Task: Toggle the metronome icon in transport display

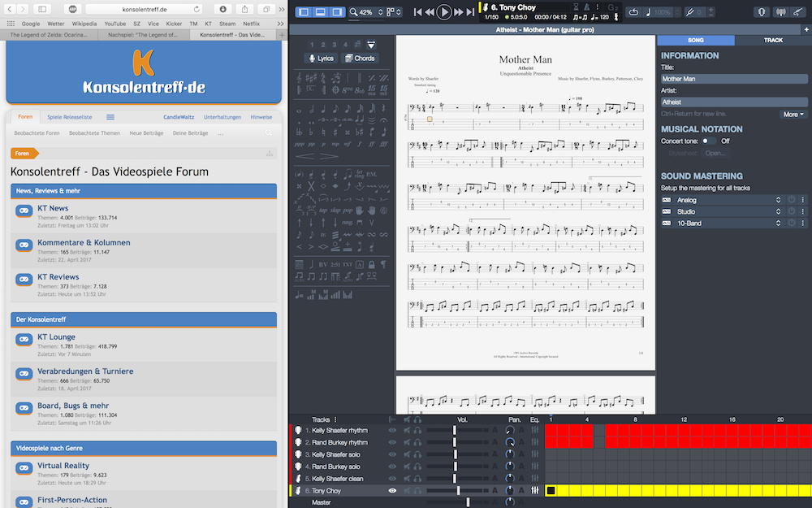Action: [x=586, y=7]
